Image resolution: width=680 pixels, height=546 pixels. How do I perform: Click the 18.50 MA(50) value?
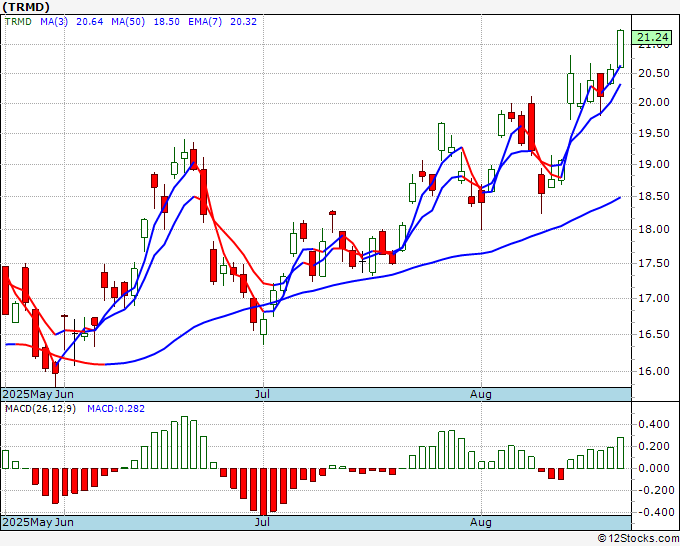tap(167, 22)
